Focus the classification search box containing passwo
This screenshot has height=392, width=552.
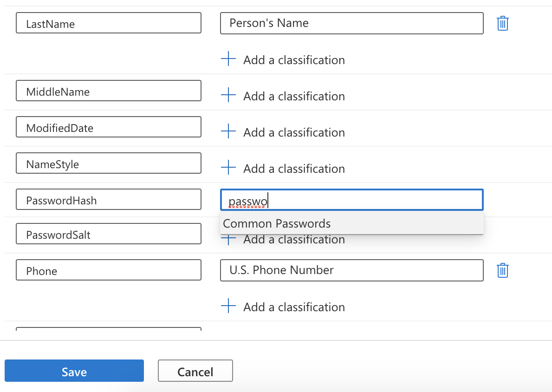352,200
